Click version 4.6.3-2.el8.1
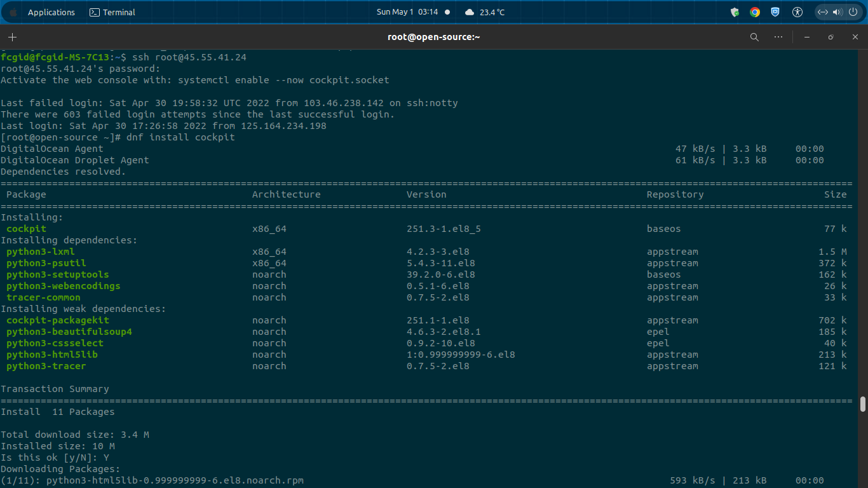This screenshot has width=868, height=488. (444, 332)
